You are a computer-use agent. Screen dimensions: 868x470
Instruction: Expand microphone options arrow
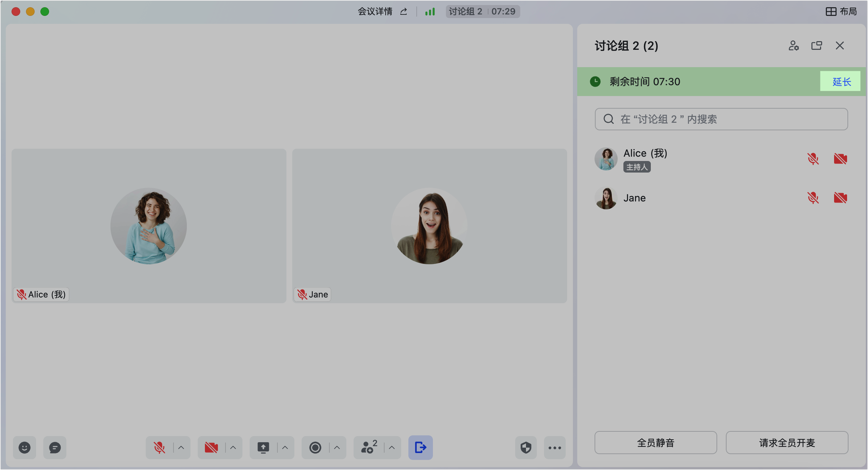(181, 448)
